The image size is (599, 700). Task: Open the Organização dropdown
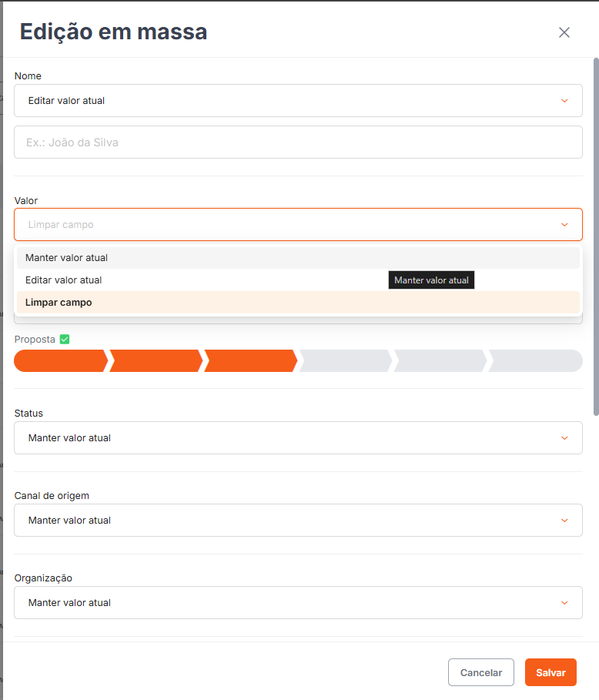(298, 603)
